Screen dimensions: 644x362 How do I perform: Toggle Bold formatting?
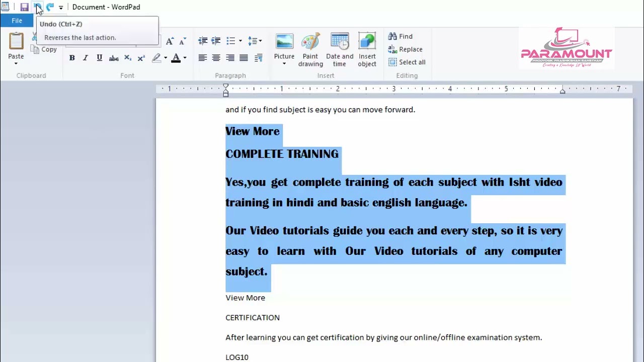pos(72,58)
